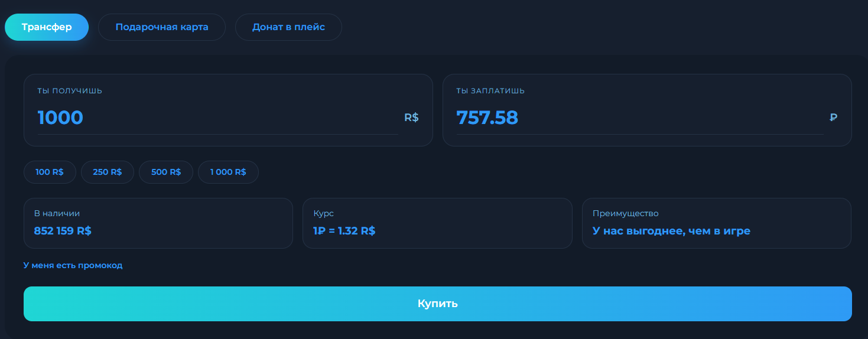Open the У меня есть промокод link
868x339 pixels.
[x=73, y=265]
